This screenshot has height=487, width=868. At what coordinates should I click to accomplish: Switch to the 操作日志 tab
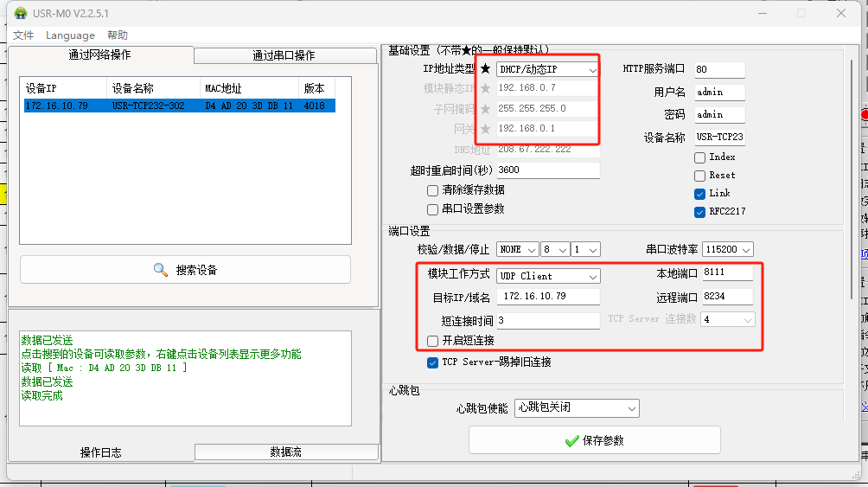click(x=101, y=452)
